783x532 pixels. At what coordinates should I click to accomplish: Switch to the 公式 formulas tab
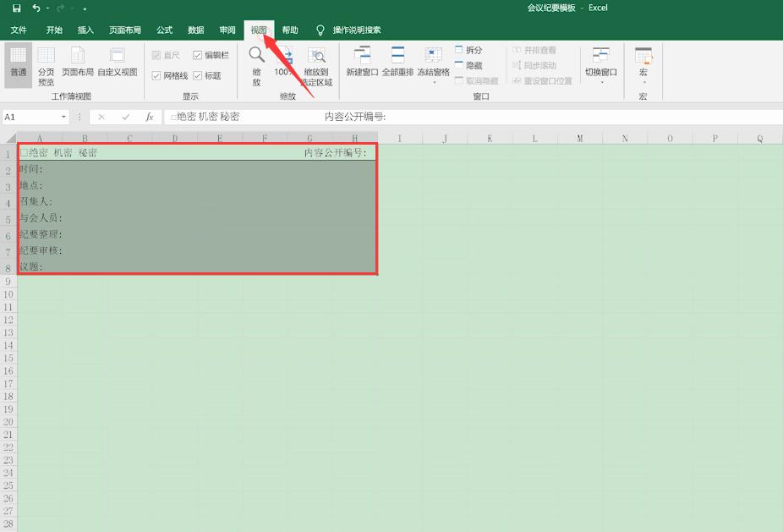pyautogui.click(x=164, y=30)
